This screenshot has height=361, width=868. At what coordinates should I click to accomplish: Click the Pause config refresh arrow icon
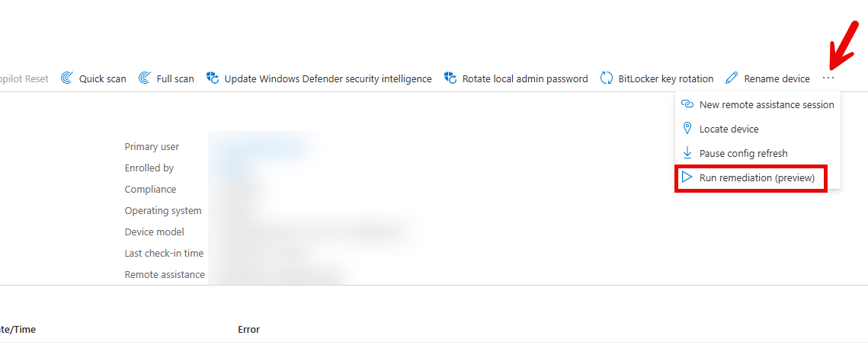(687, 153)
